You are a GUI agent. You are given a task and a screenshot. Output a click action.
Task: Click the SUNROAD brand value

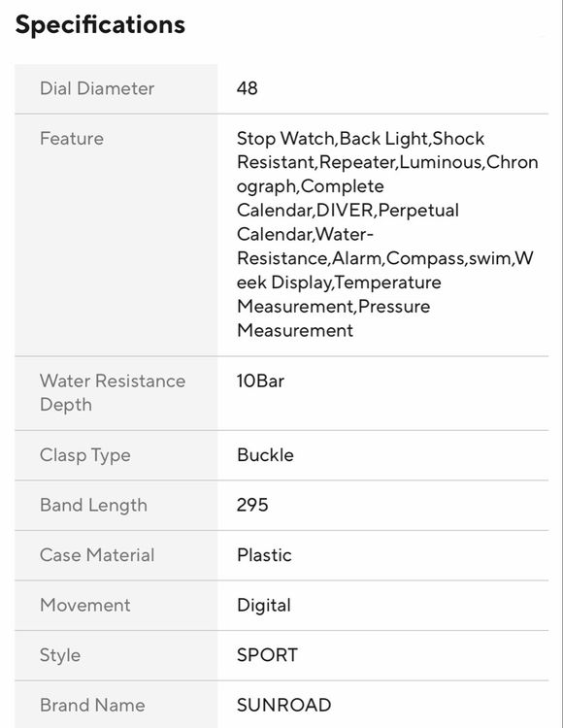[x=283, y=706]
